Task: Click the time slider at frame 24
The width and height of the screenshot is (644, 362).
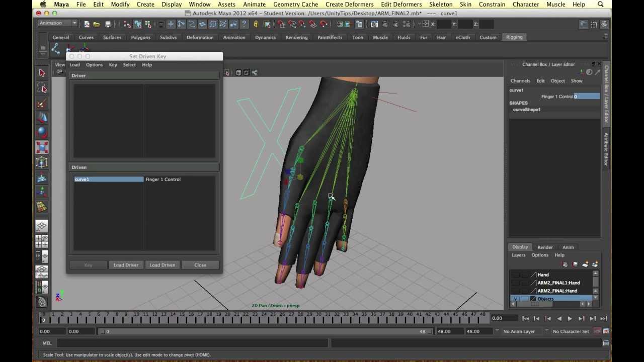Action: 263,318
